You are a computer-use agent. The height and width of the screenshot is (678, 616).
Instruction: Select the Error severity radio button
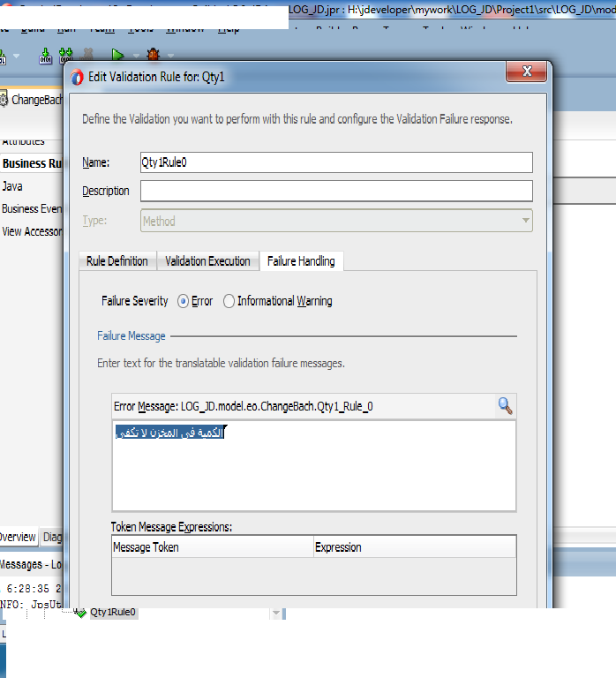pos(184,301)
